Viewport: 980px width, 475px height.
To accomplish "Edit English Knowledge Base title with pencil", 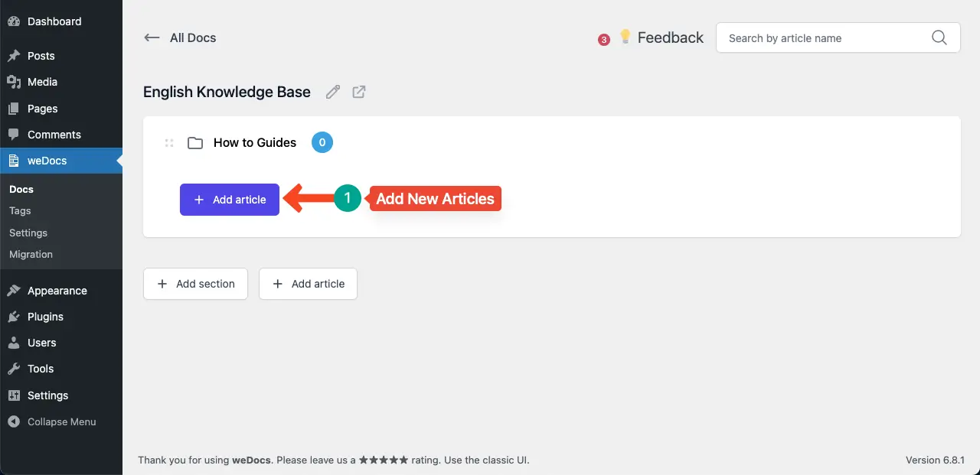I will coord(332,92).
